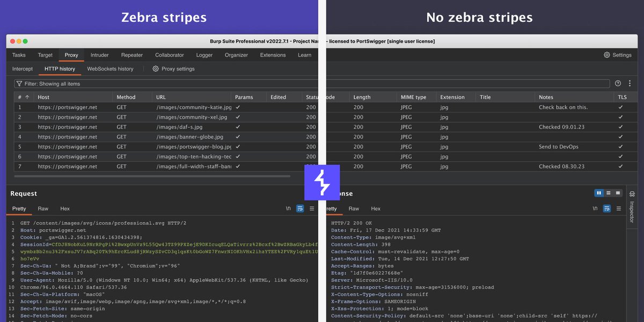Toggle line wrap in Request panel
644x322 pixels.
[300, 208]
